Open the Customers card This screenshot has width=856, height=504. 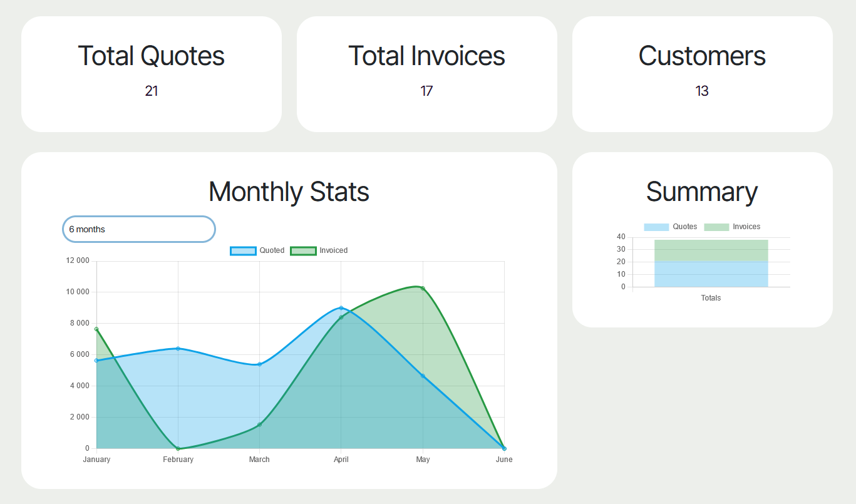(x=702, y=74)
